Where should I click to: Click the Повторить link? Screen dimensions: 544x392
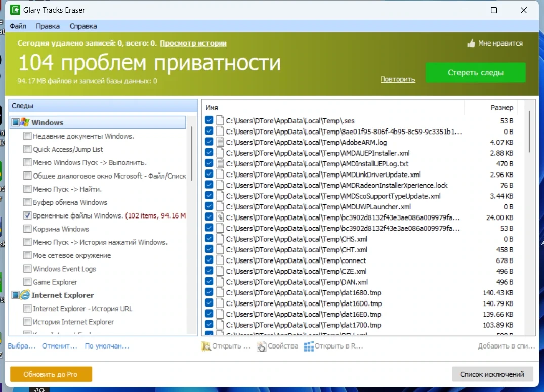398,79
